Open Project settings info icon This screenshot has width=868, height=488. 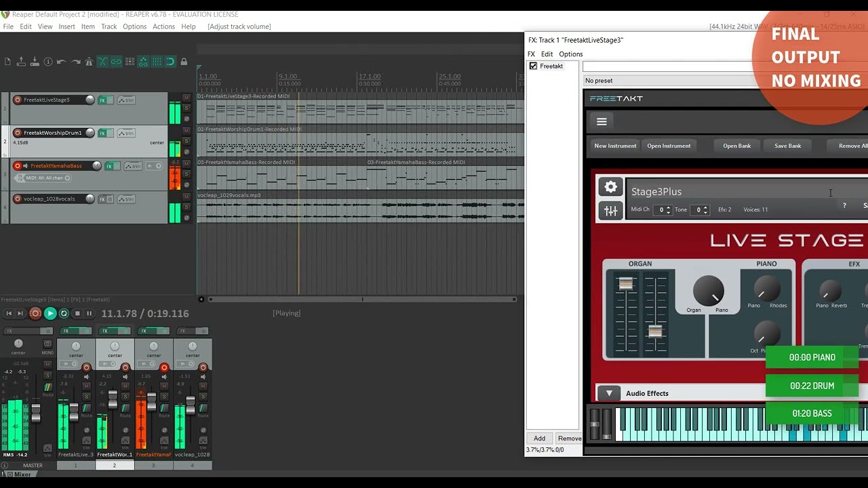point(48,62)
